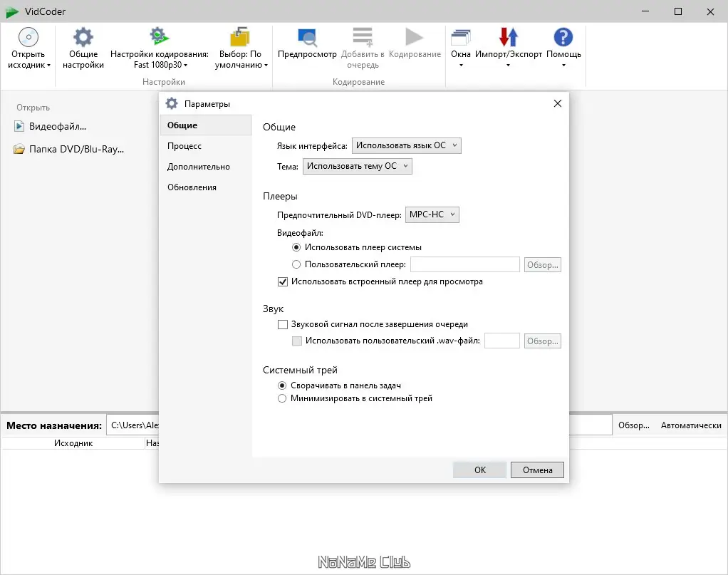Expand the Открыть исходник dropdown arrow

click(x=48, y=66)
